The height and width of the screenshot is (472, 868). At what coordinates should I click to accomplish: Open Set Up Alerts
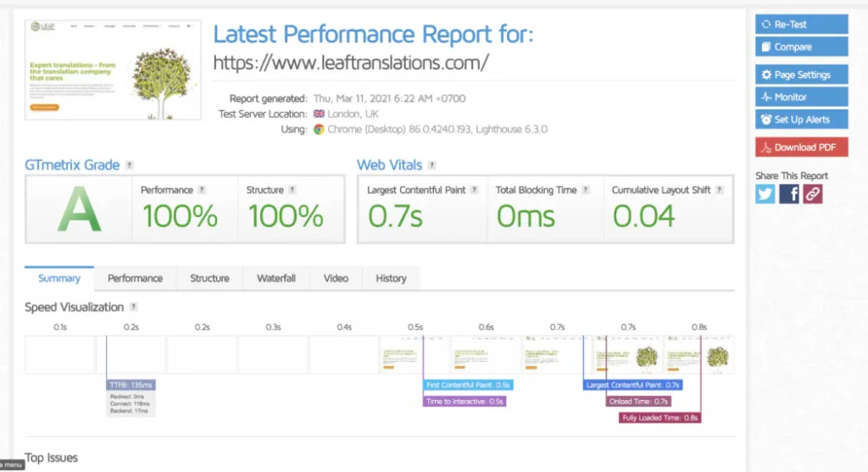[801, 119]
